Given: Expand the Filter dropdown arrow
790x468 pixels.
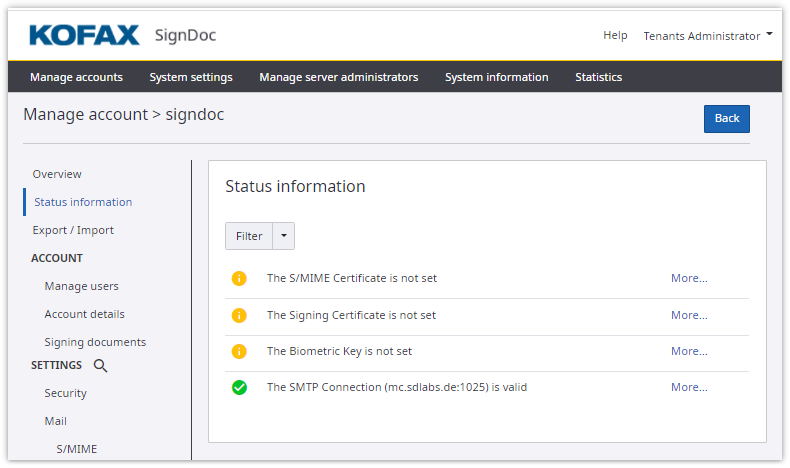Looking at the screenshot, I should click(284, 236).
